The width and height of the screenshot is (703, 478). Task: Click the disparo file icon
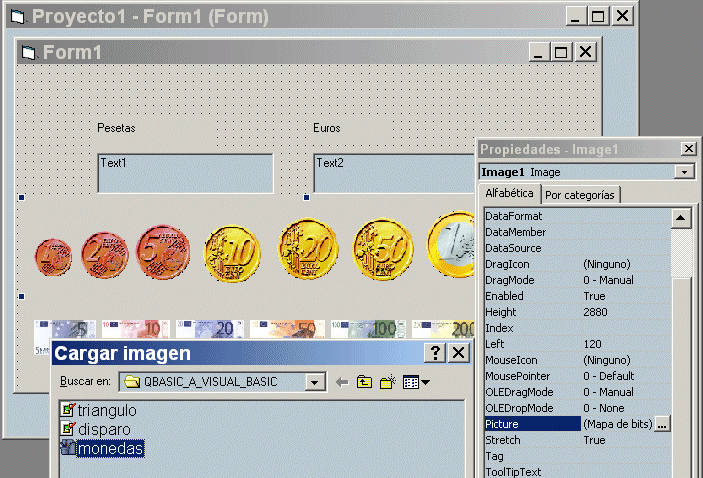pos(68,429)
